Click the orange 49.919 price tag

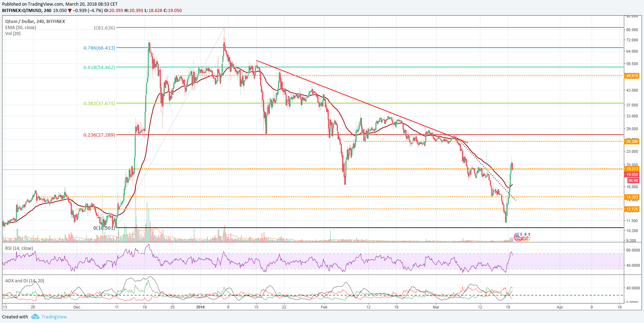click(x=632, y=76)
